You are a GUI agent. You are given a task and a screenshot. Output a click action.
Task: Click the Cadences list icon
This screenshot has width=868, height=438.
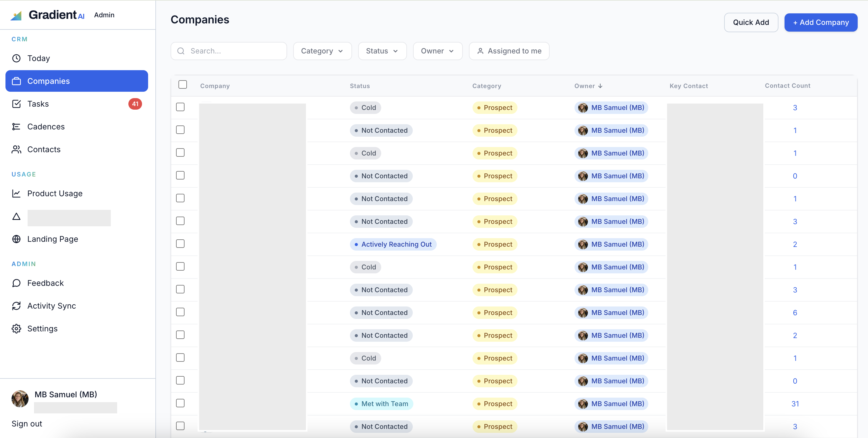(x=16, y=127)
